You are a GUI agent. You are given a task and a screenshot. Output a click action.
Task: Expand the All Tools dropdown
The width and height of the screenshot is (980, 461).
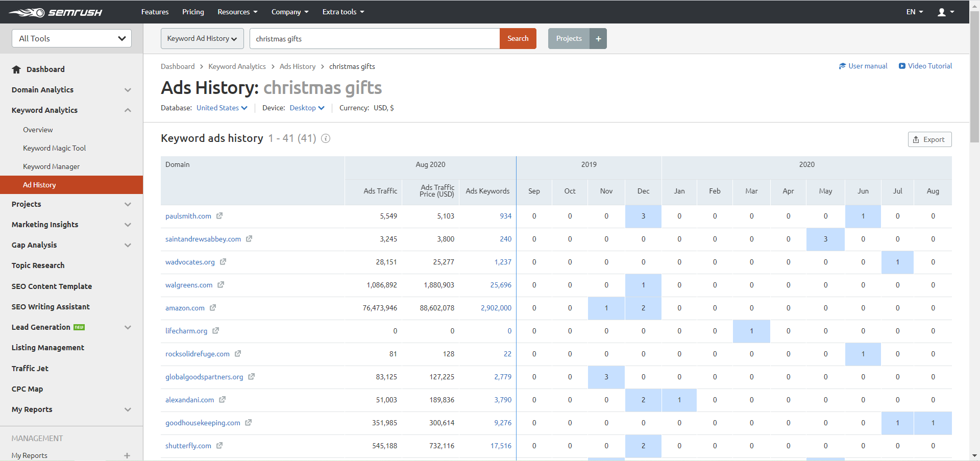click(71, 39)
